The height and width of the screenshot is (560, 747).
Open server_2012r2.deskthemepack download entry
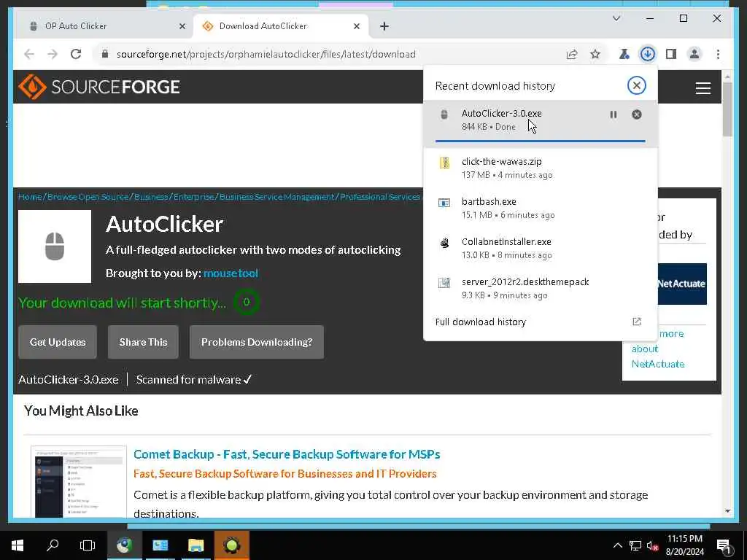(541, 287)
